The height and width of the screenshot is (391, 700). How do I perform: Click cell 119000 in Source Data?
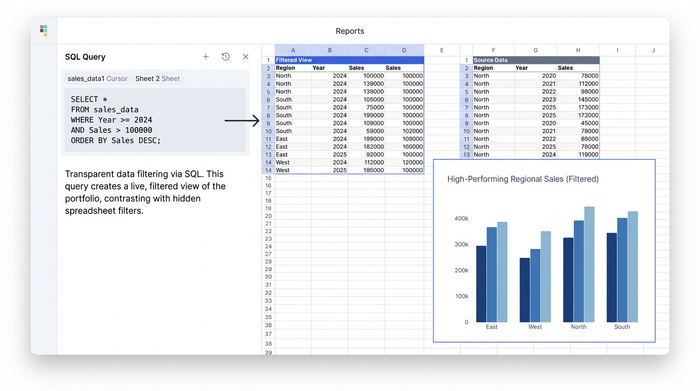click(578, 154)
